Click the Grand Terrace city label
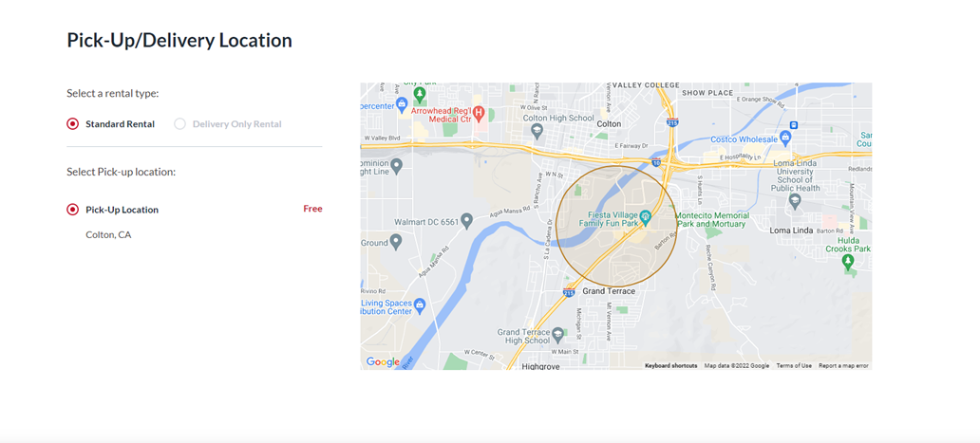 [x=609, y=291]
